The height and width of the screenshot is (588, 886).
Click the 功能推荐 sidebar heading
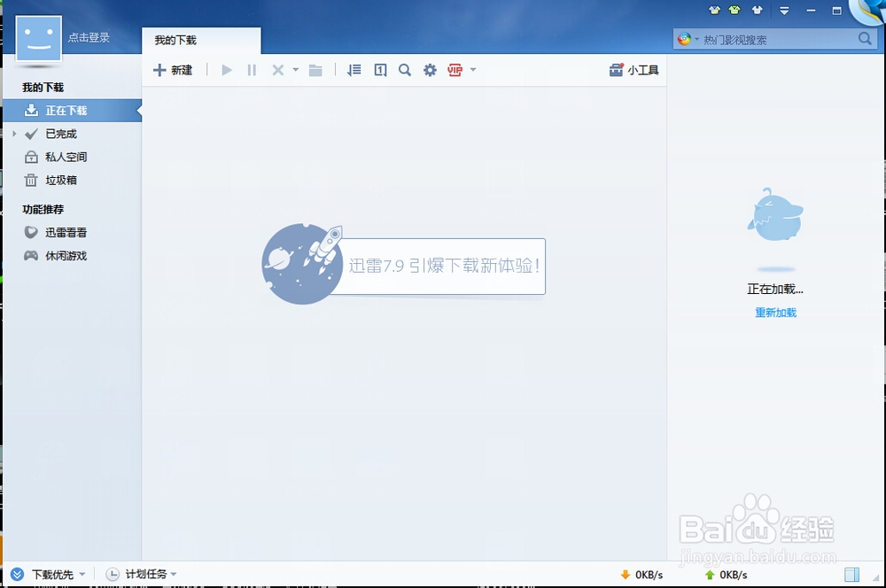pos(43,210)
